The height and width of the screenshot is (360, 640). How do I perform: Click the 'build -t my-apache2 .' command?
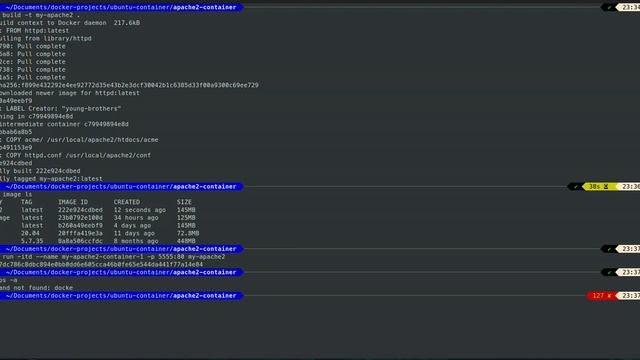point(41,15)
